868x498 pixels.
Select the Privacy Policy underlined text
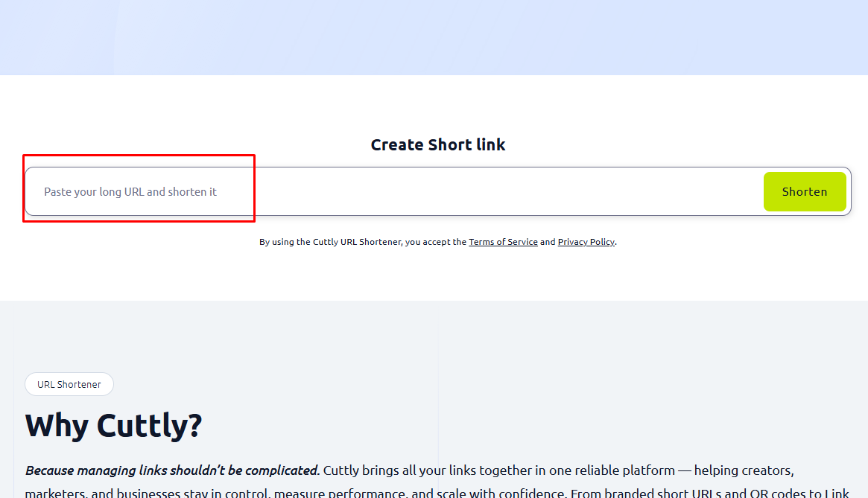[x=586, y=241]
